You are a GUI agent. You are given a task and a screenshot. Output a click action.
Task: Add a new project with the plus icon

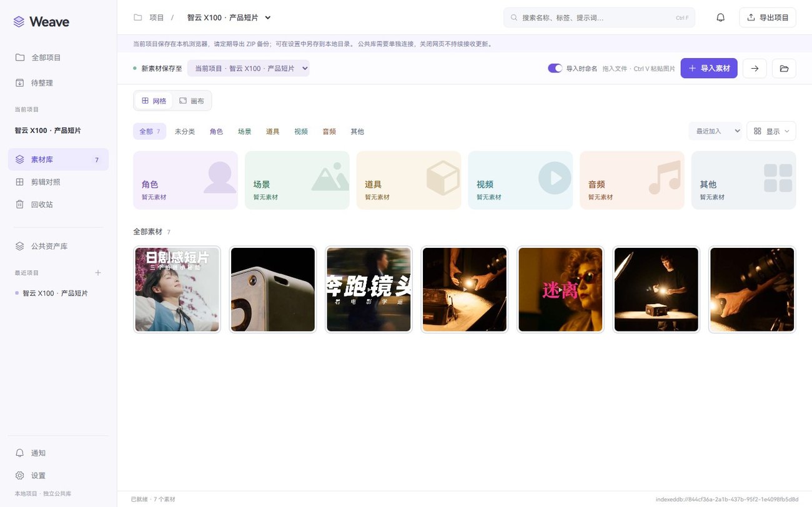click(x=97, y=273)
